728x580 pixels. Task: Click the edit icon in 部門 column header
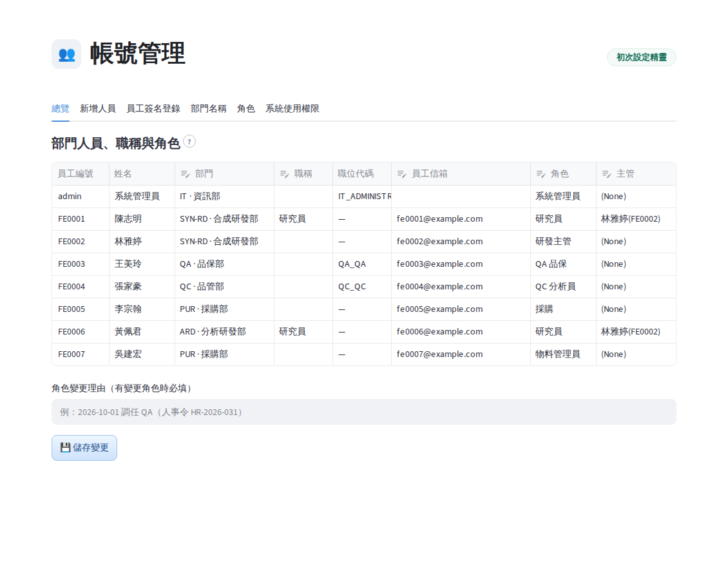(x=186, y=174)
